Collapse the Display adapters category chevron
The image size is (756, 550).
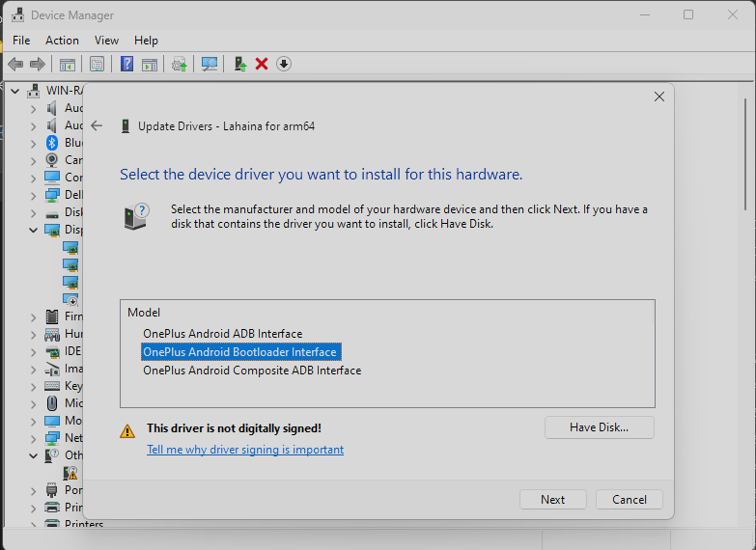33,230
